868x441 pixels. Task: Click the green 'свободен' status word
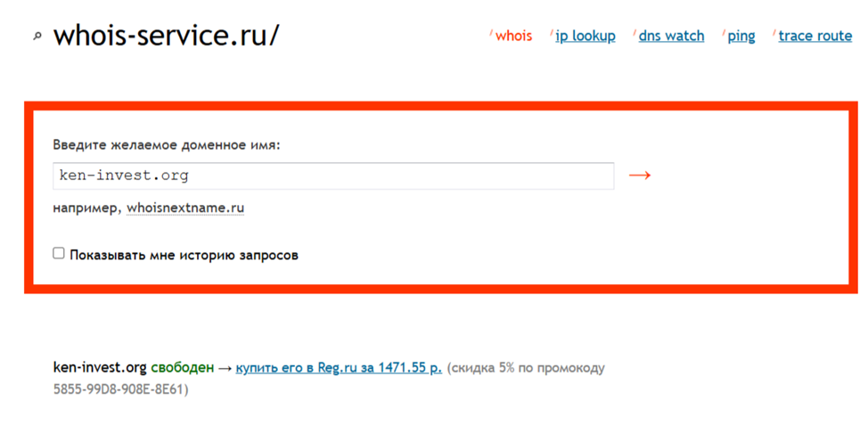click(x=183, y=367)
